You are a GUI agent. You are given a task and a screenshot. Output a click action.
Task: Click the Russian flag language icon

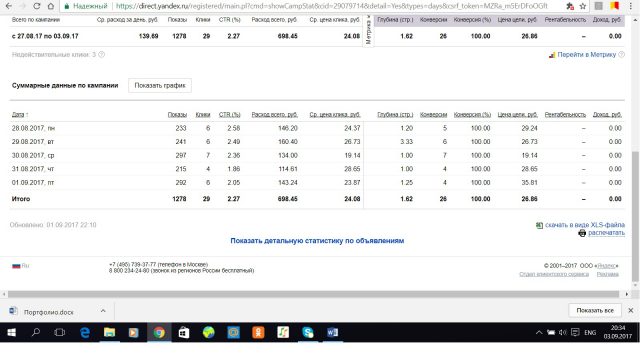click(16, 266)
